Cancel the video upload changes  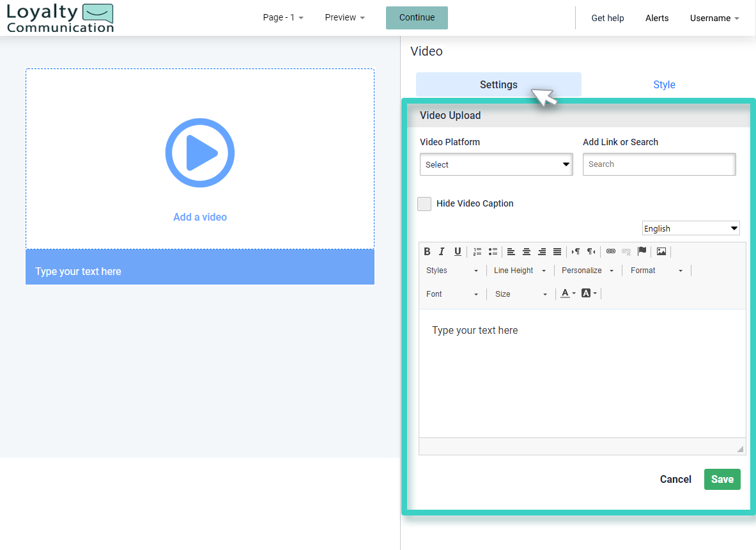pyautogui.click(x=675, y=479)
